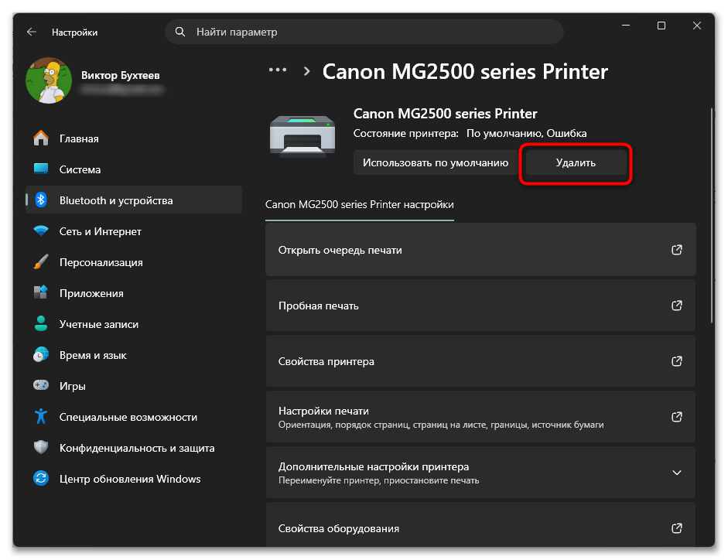
Task: Click the Удалить button
Action: coord(576,162)
